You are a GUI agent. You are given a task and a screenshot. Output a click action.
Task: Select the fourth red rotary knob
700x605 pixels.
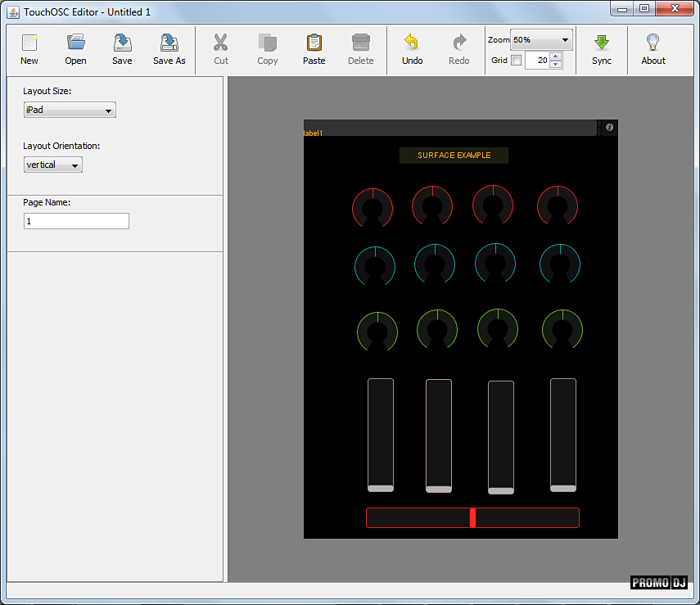click(x=558, y=205)
